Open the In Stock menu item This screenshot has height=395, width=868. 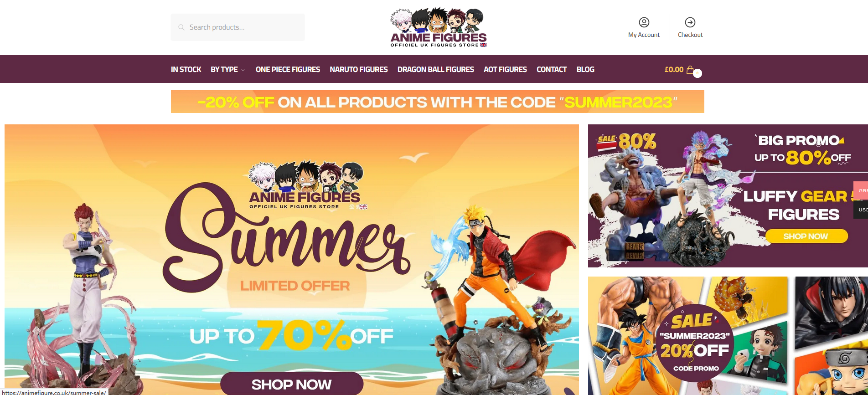[186, 69]
